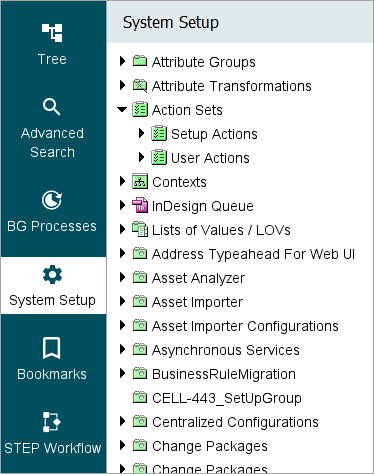Click the BG Processes clock icon
Viewport: 374px width, 474px height.
coord(52,200)
